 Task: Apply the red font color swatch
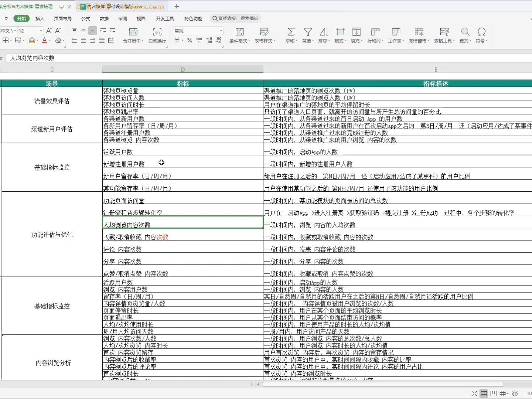pos(44,40)
